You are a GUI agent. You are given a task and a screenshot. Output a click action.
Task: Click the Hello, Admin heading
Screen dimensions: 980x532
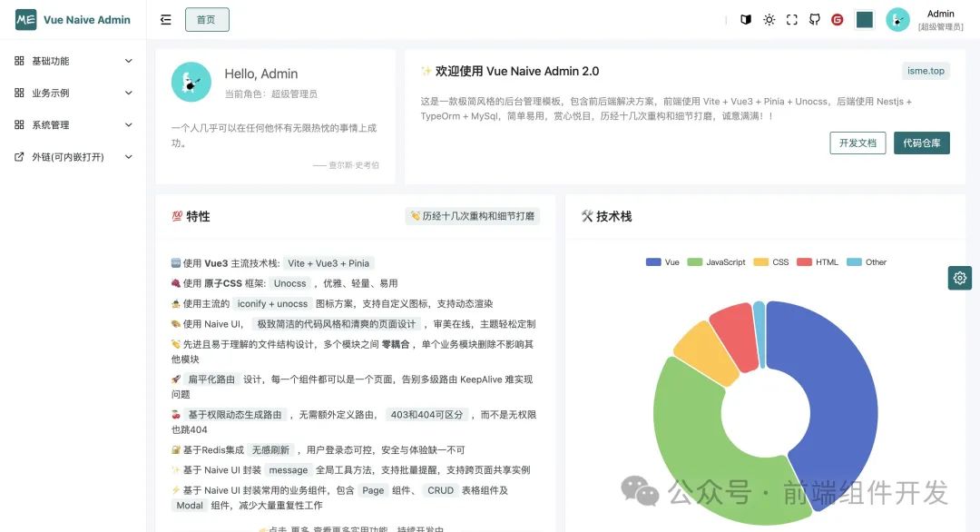coord(261,74)
